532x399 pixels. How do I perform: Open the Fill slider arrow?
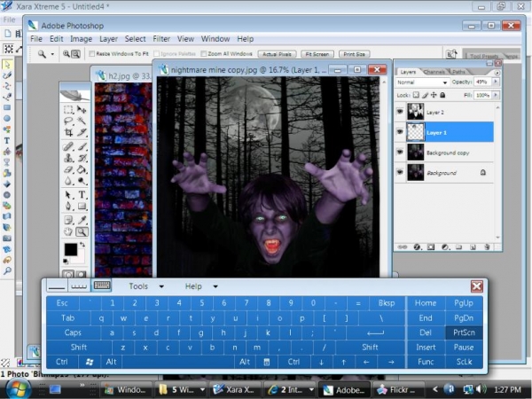tap(496, 95)
